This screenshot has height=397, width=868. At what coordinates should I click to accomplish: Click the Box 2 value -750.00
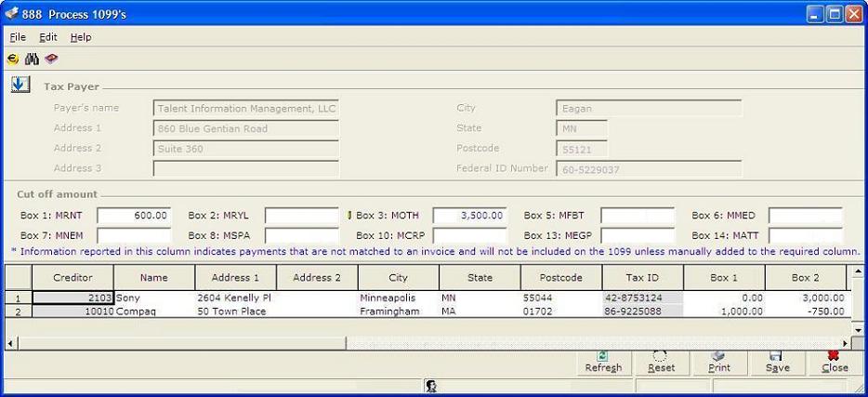(x=806, y=311)
